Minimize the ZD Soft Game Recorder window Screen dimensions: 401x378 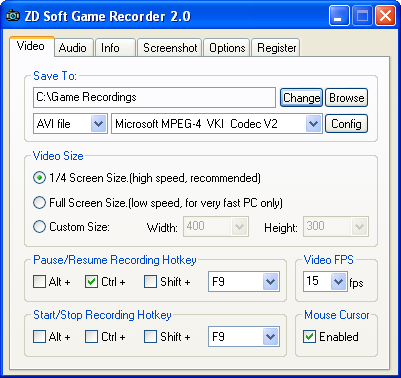[x=339, y=16]
